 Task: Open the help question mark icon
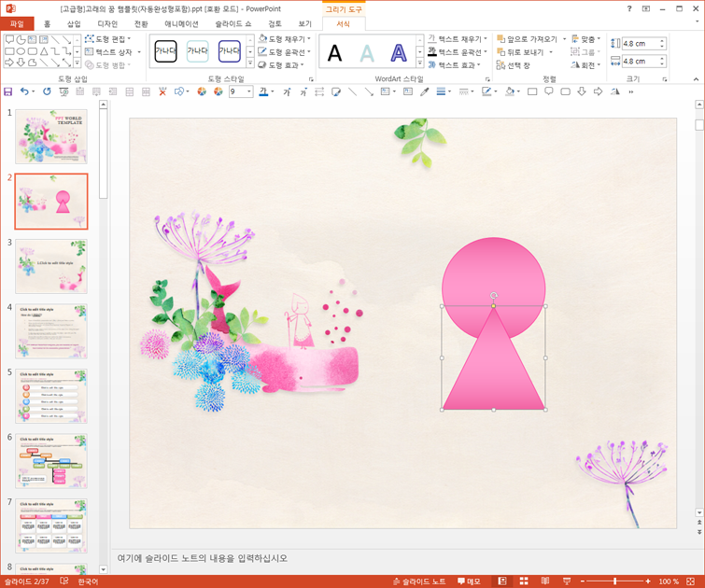629,8
